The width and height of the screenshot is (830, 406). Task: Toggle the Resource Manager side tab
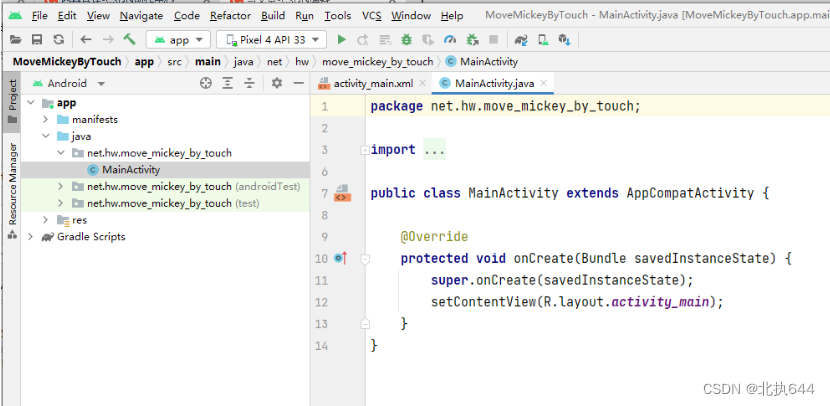click(12, 191)
